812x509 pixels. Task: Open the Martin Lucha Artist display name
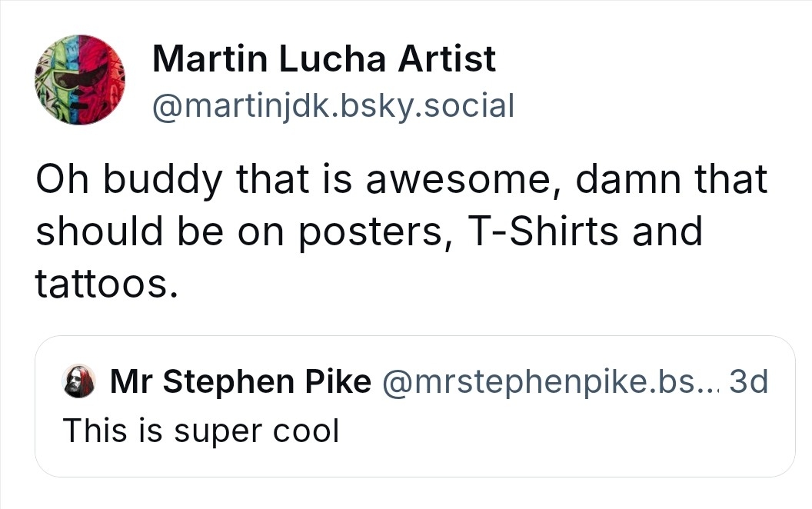point(324,59)
